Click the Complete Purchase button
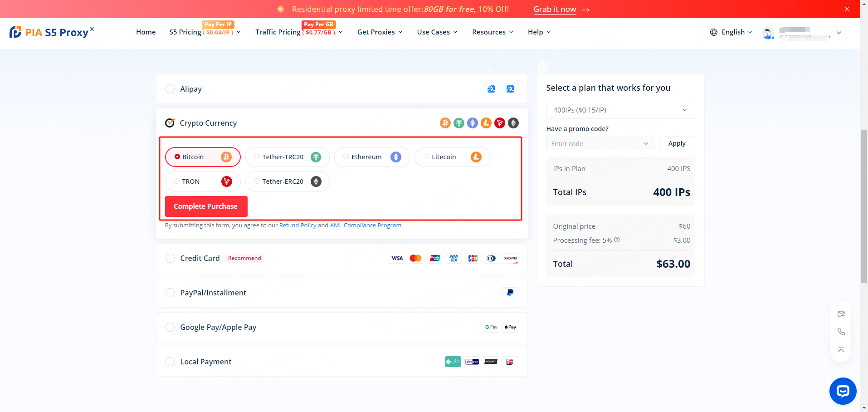 pyautogui.click(x=206, y=206)
